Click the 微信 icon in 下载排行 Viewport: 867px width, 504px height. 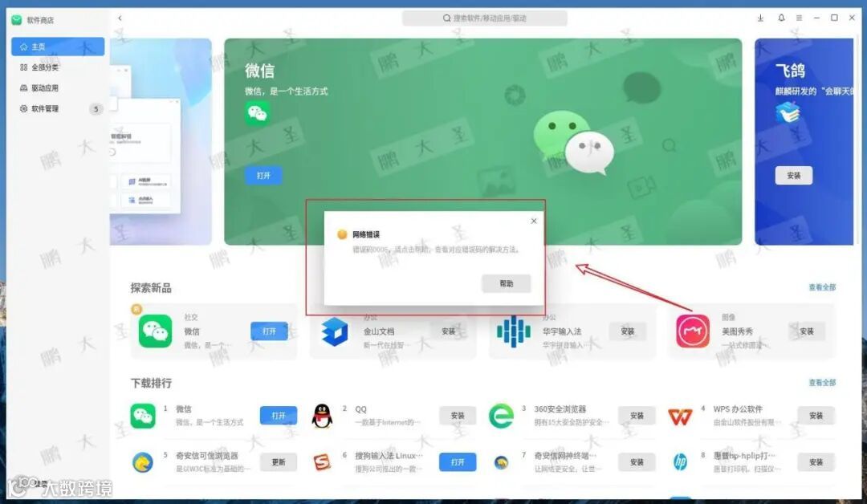[x=143, y=416]
